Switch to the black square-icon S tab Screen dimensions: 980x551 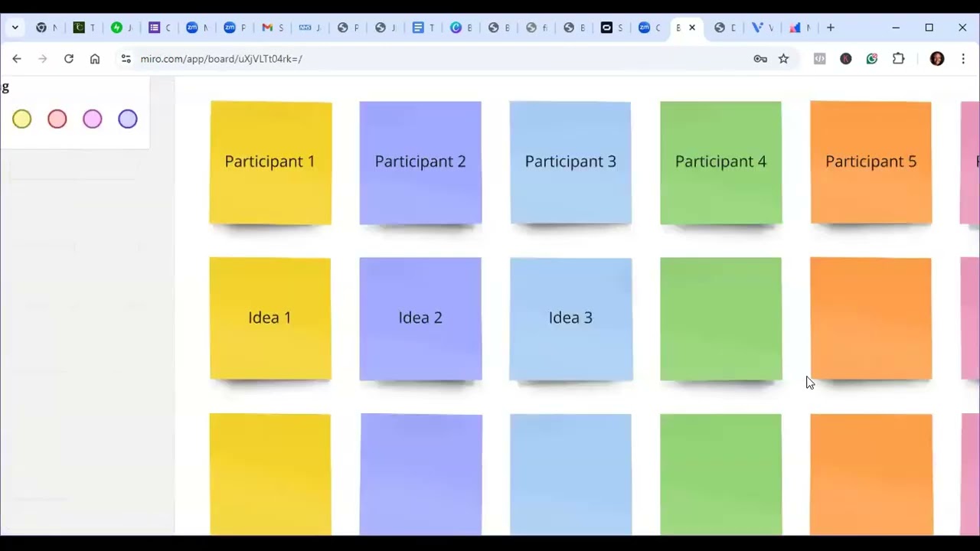pyautogui.click(x=612, y=28)
